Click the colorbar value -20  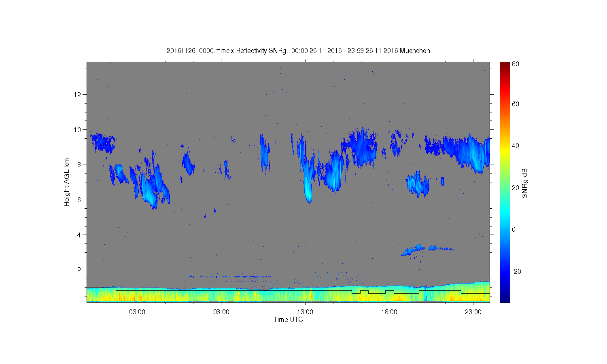coord(516,271)
